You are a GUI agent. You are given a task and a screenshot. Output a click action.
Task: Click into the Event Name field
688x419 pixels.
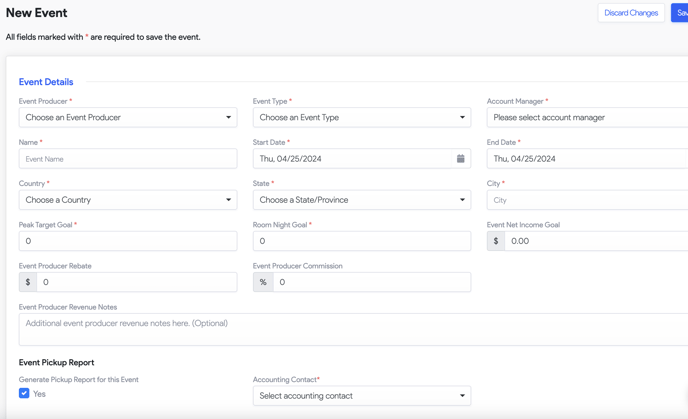point(128,159)
